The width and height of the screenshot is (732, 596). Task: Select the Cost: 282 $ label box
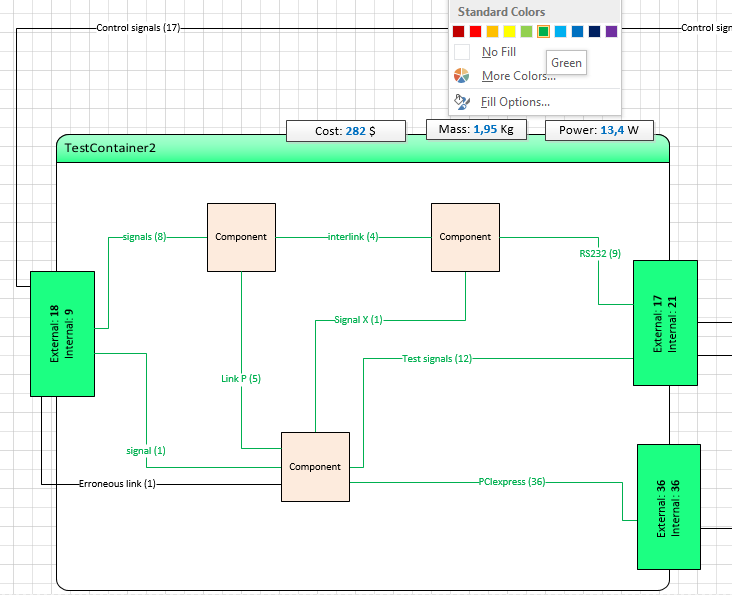pos(346,131)
